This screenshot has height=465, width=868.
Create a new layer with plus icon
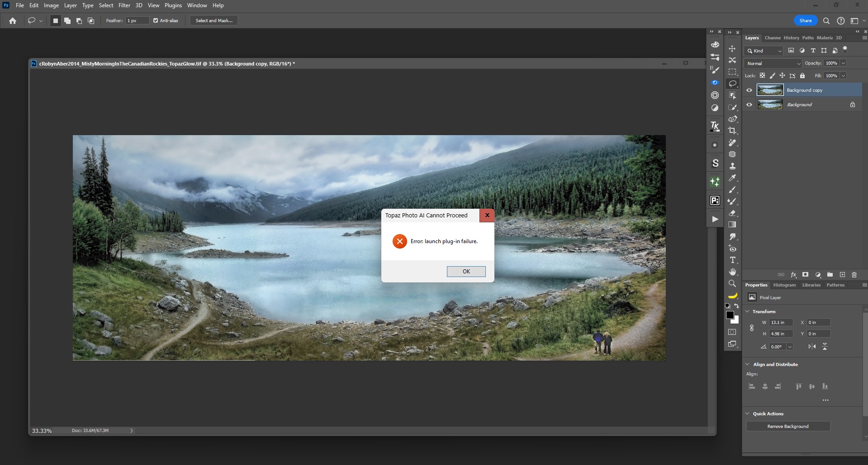[x=842, y=275]
